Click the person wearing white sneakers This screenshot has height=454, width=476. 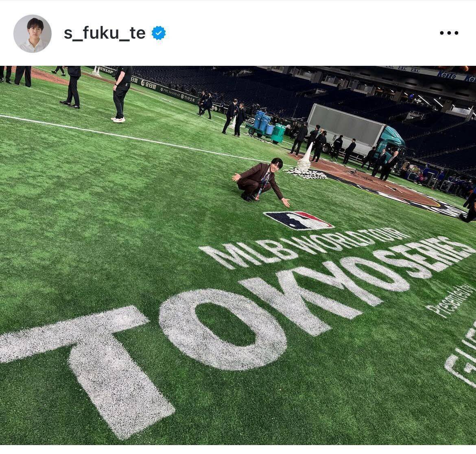coord(122,94)
